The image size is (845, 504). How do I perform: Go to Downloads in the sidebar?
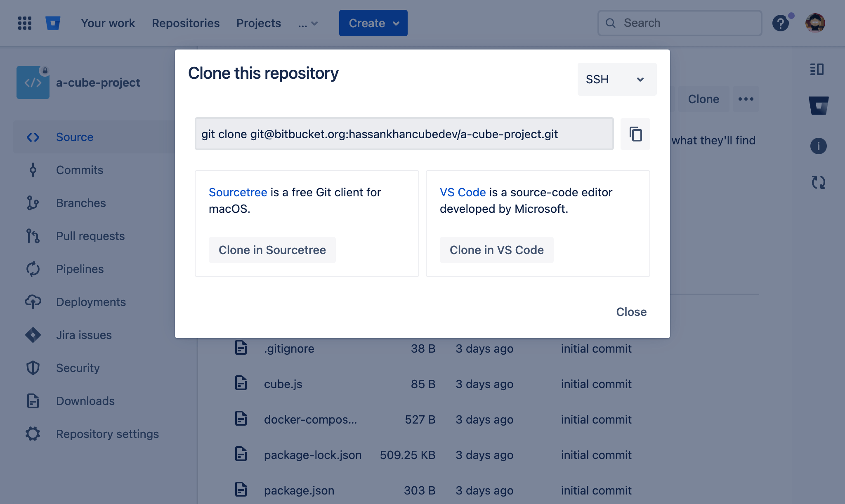(85, 401)
